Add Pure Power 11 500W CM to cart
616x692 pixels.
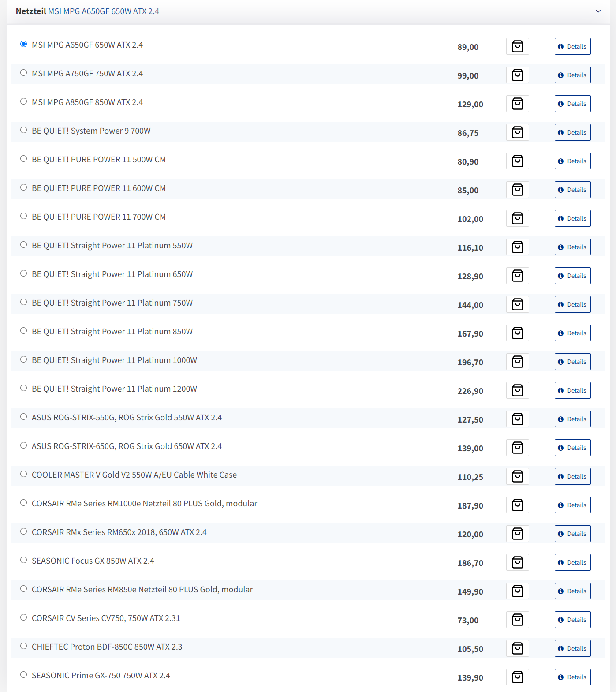(x=517, y=161)
